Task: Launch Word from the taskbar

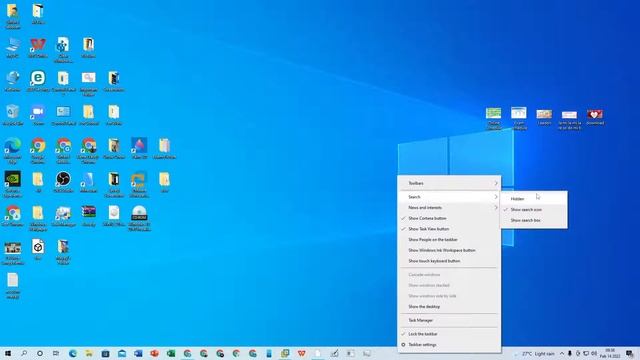Action: coord(138,353)
